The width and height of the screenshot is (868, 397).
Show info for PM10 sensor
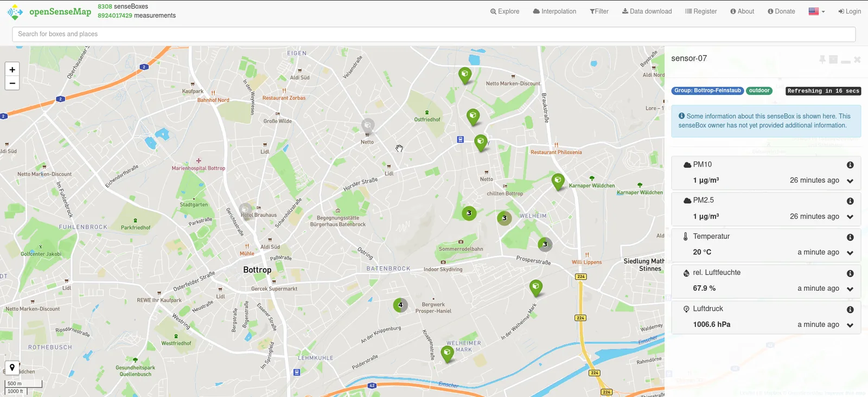point(850,165)
